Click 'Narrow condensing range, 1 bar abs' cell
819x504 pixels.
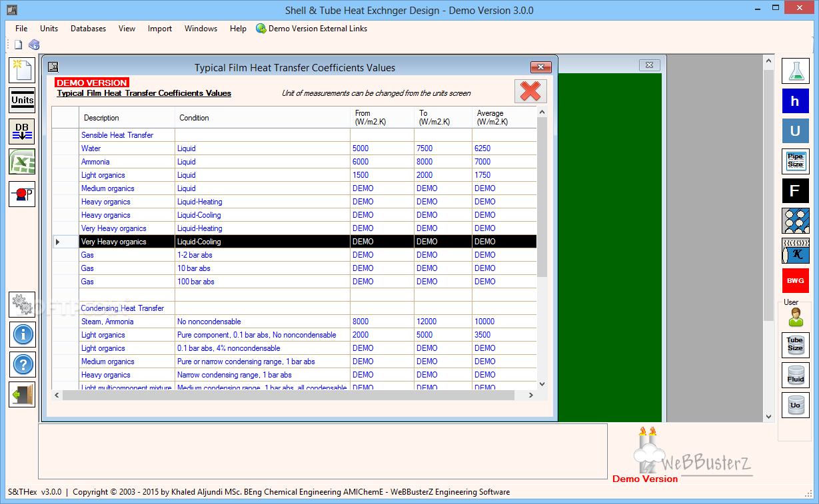[263, 375]
